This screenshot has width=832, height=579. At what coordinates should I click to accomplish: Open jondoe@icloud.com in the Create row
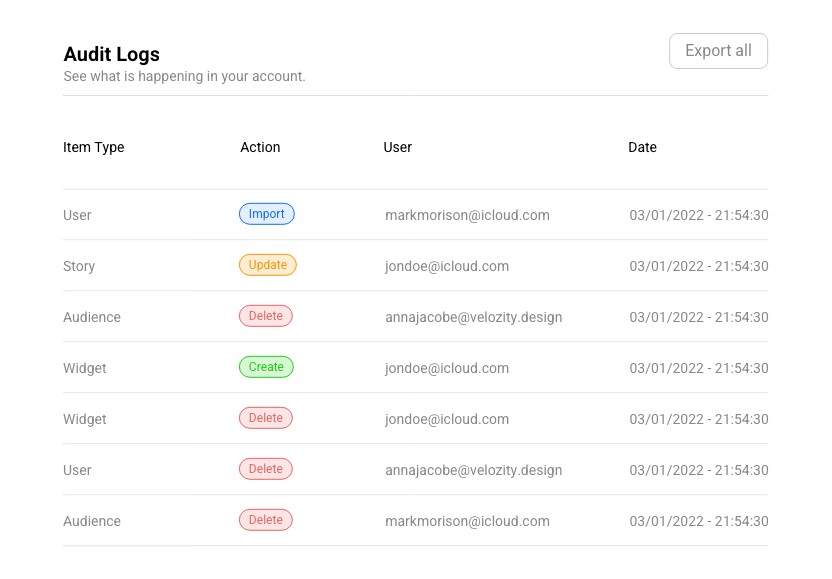tap(447, 368)
